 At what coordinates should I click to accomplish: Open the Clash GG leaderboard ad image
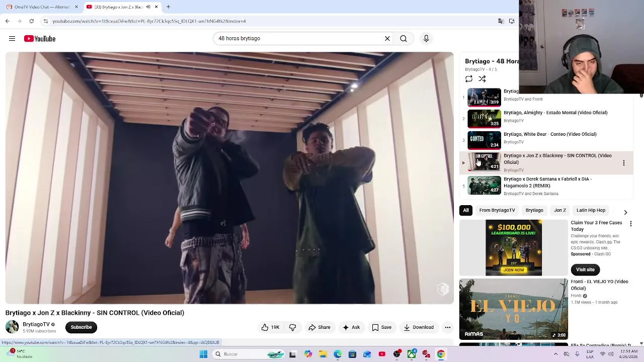[x=514, y=248]
